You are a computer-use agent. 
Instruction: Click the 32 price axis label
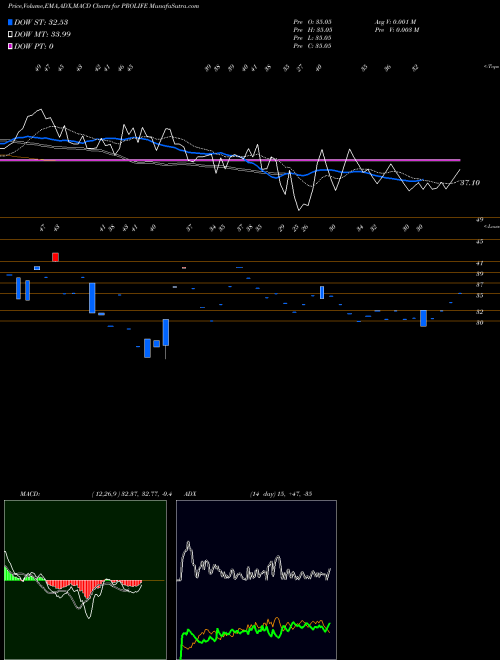(479, 312)
